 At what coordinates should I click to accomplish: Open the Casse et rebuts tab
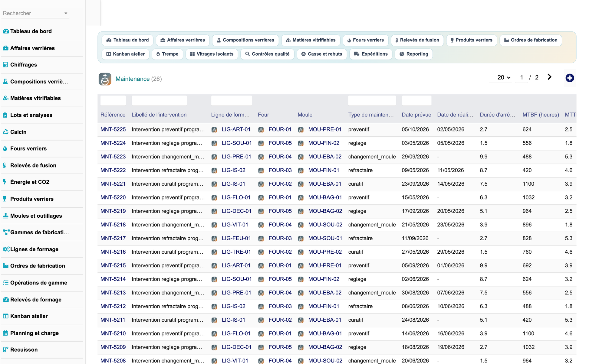tap(322, 54)
